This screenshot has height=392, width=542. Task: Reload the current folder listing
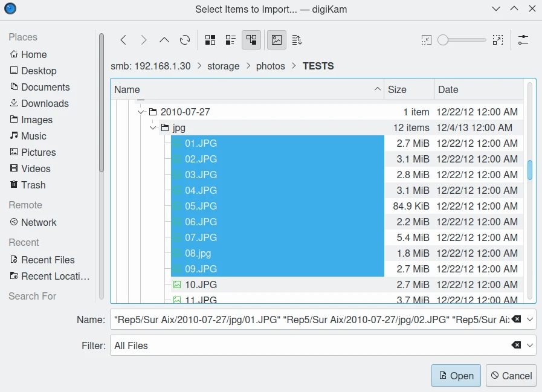(185, 40)
